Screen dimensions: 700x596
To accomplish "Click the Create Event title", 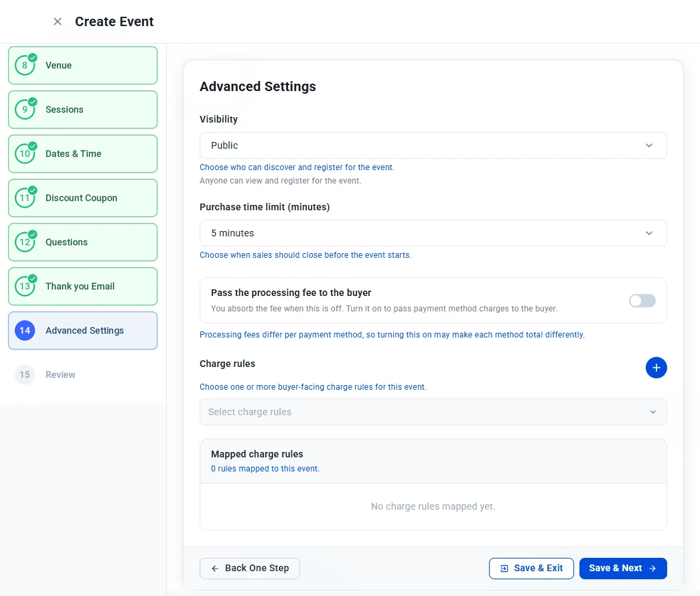I will tap(115, 21).
